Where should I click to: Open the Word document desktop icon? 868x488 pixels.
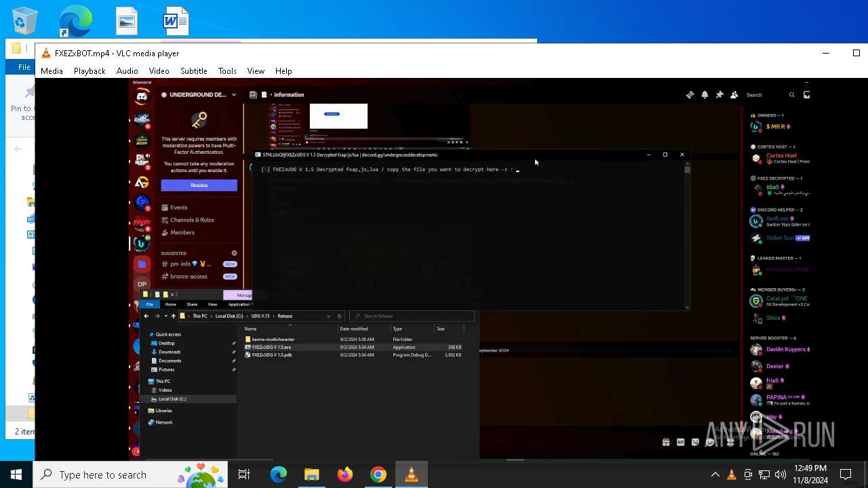pos(176,21)
